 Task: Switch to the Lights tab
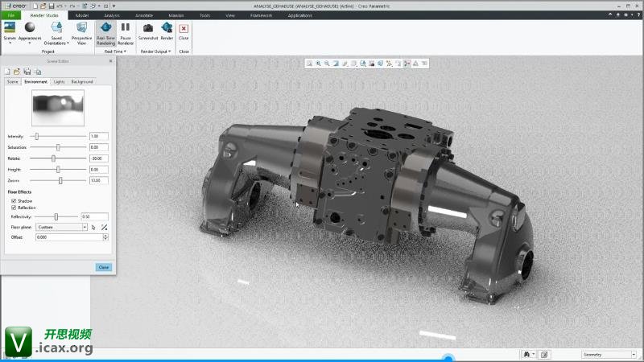(x=59, y=81)
